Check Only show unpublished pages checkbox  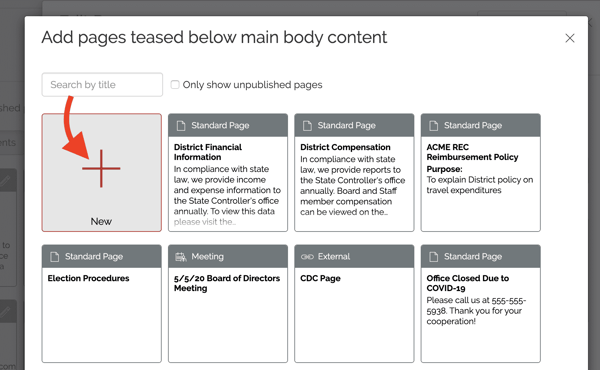175,85
